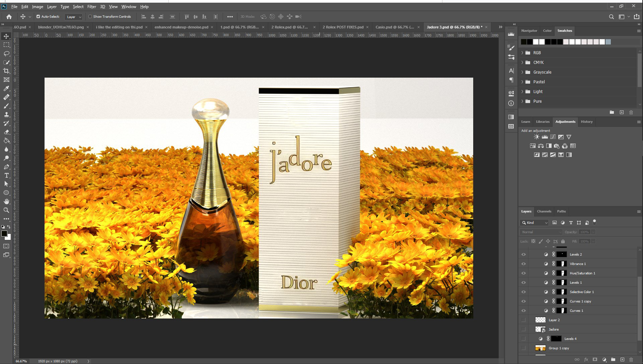Add a Levels adjustment from Adjustments panel
Viewport: 643px width, 364px height.
coord(545,137)
